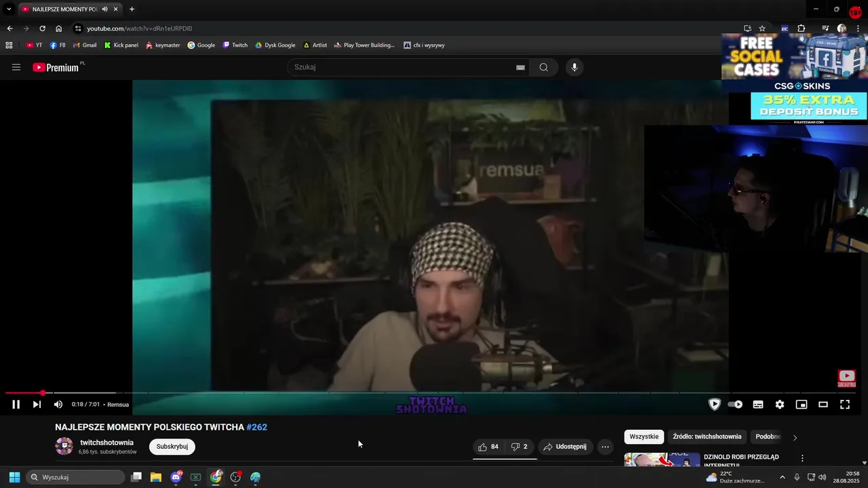Share the video via Udostępnij
The width and height of the screenshot is (868, 488).
pyautogui.click(x=565, y=447)
